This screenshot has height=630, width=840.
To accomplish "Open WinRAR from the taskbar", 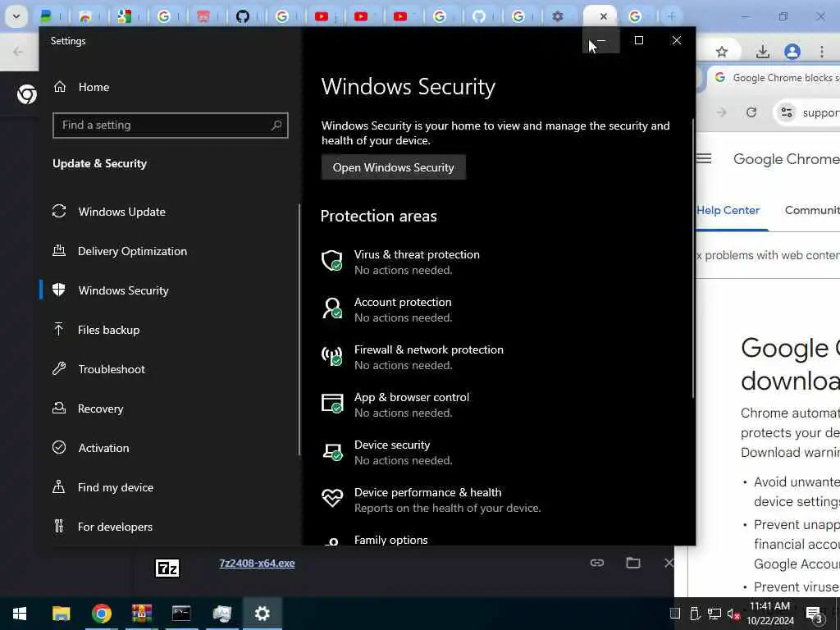I will 141,614.
